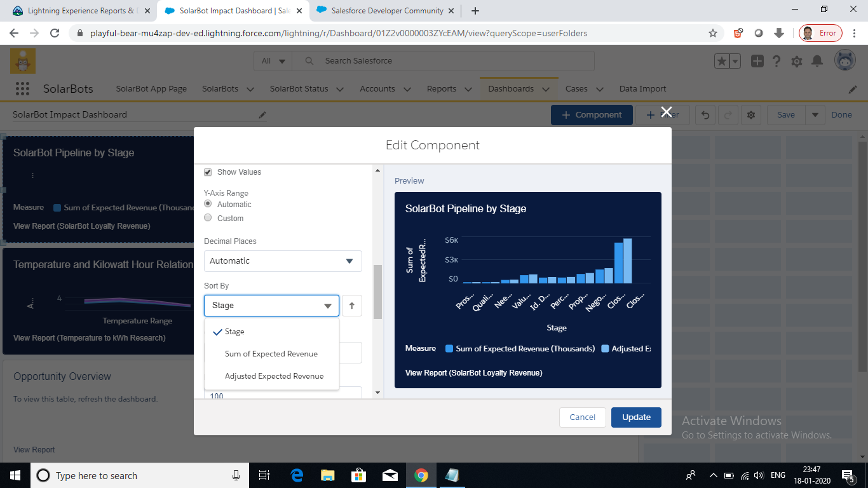Expand the SolarBot Status tab chevron
The image size is (868, 488).
(x=340, y=89)
